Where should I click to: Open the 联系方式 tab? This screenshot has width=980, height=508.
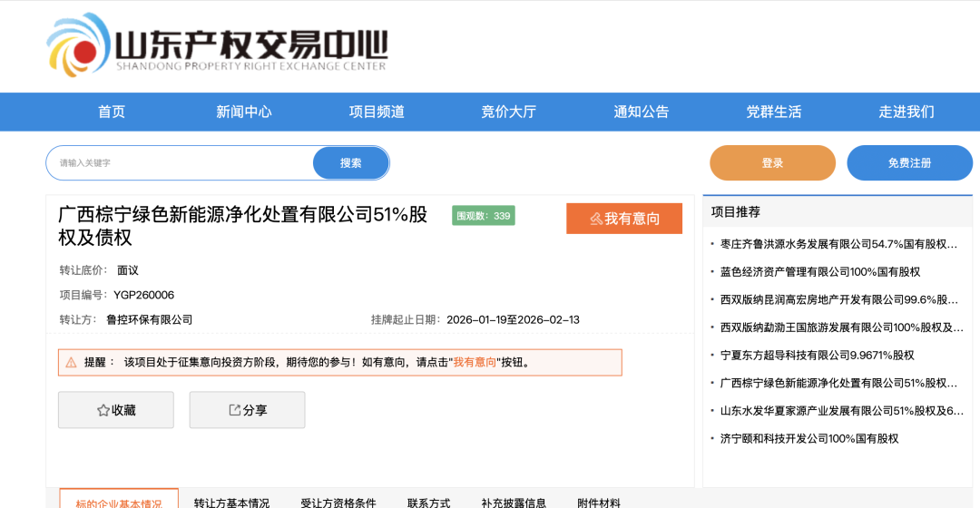(x=428, y=503)
